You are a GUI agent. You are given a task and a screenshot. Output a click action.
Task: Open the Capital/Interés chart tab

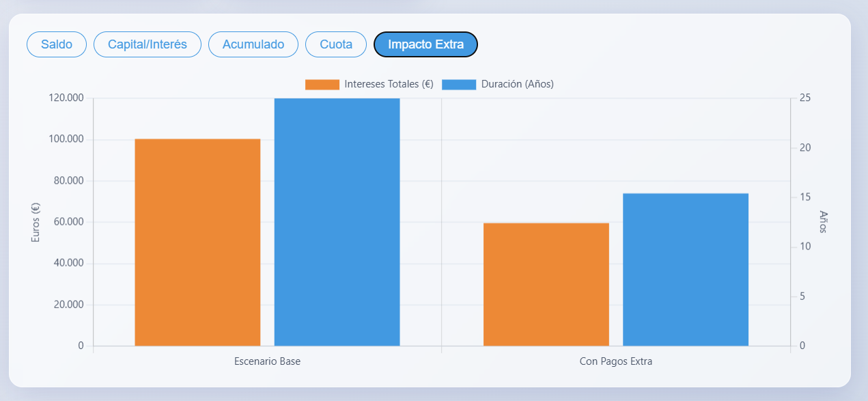[148, 44]
